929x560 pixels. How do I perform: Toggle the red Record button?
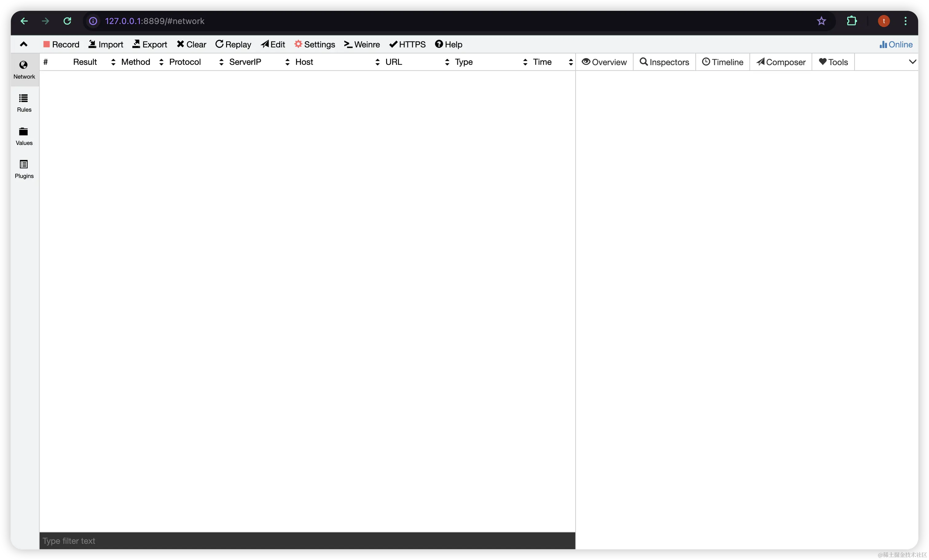(61, 45)
